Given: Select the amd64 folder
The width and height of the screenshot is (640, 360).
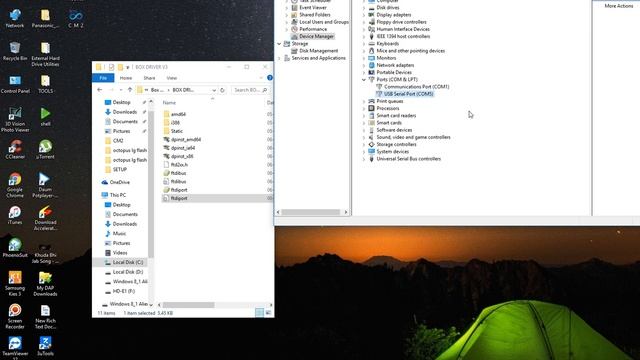Looking at the screenshot, I should tap(178, 114).
